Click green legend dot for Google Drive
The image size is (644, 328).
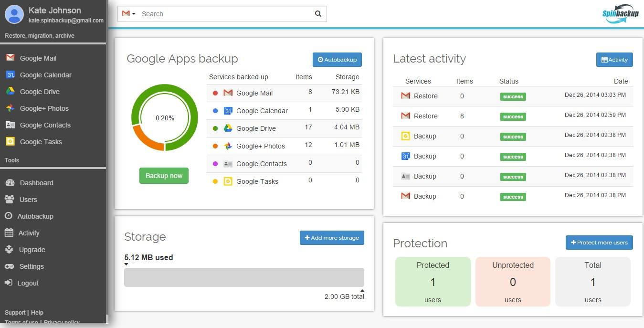pos(215,128)
